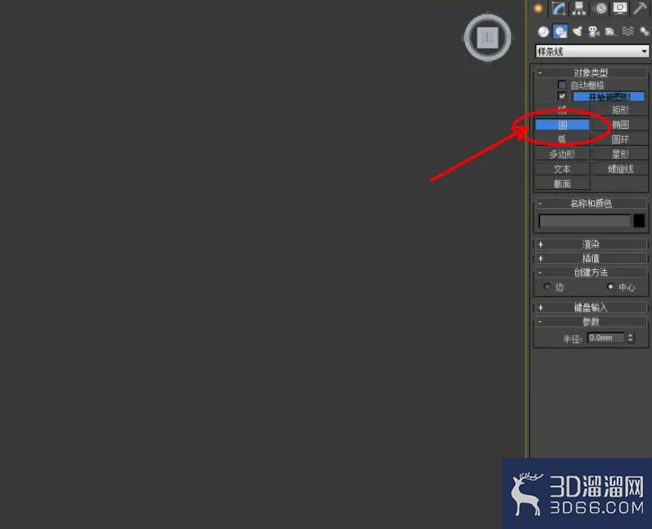Uncheck the checkbox beside 开始新图形
Screen dimensions: 652x529
click(562, 96)
